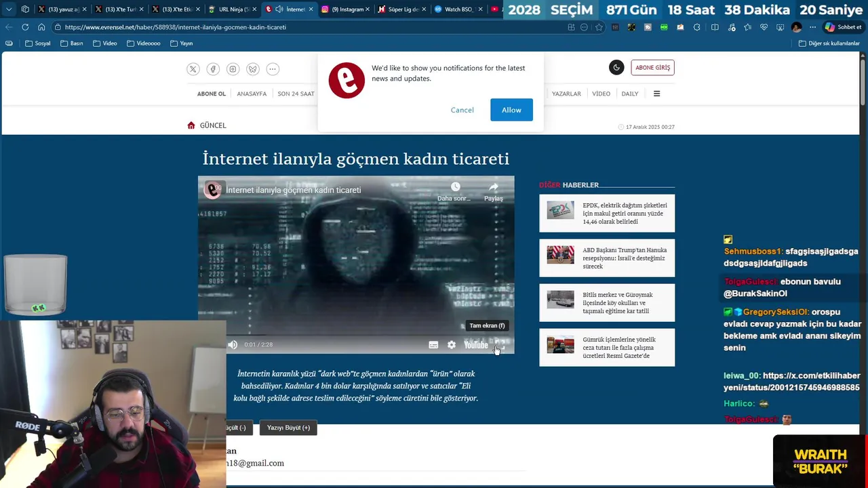Viewport: 868px width, 488px height.
Task: Toggle subtitles in video player
Action: tap(433, 345)
